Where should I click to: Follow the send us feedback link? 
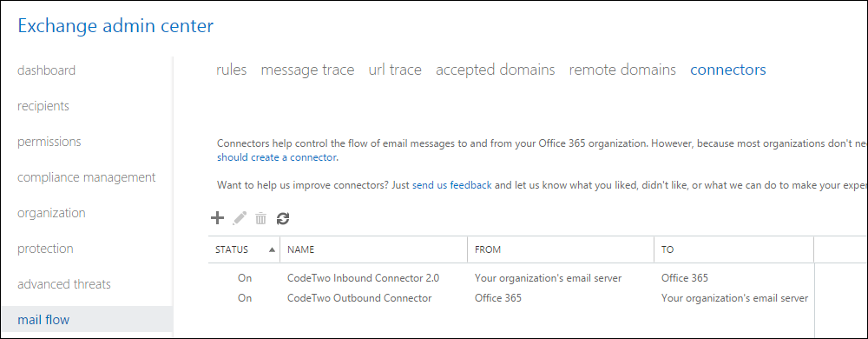pyautogui.click(x=451, y=185)
